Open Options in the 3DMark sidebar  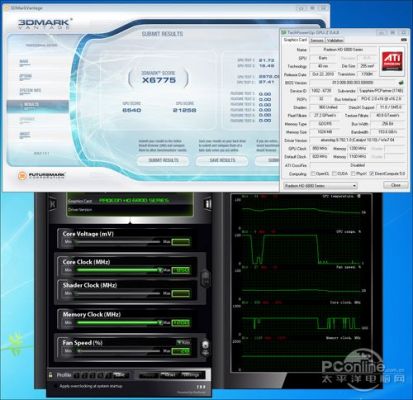[26, 76]
